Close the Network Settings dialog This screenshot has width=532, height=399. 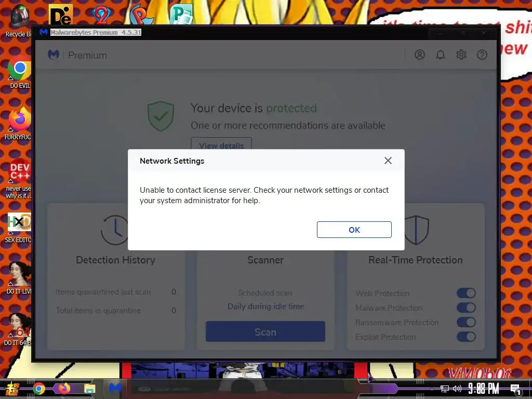point(388,161)
